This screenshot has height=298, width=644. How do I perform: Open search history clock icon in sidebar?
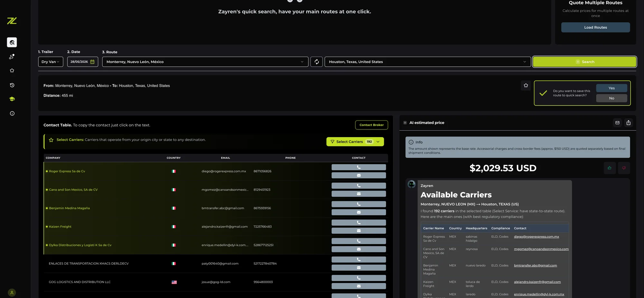click(x=12, y=85)
